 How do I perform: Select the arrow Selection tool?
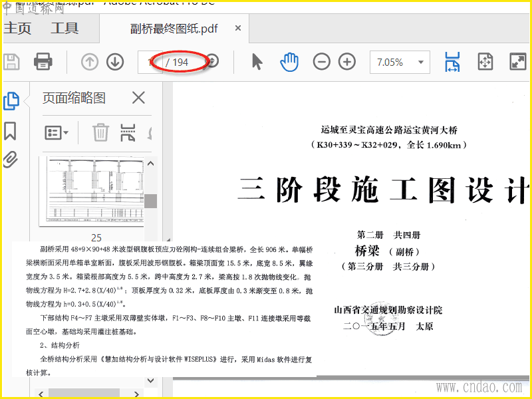pos(257,62)
